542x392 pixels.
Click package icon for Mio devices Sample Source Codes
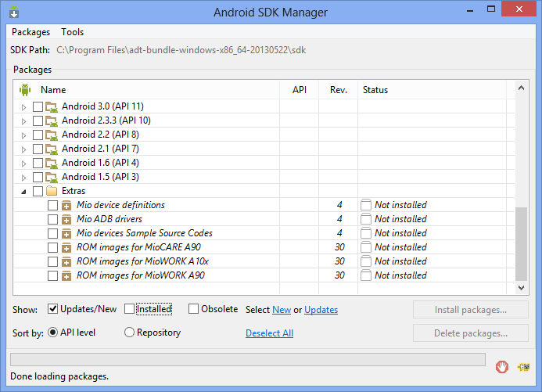(x=66, y=234)
